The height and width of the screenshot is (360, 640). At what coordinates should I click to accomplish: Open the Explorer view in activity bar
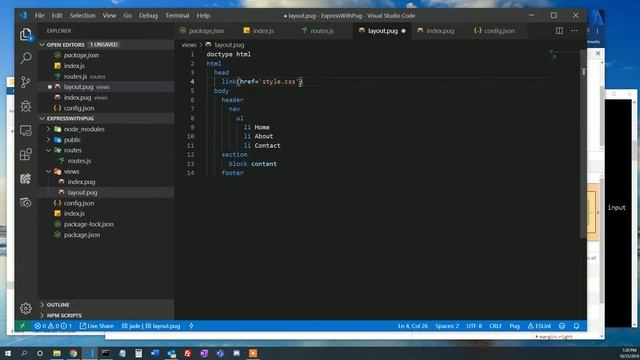tap(26, 34)
